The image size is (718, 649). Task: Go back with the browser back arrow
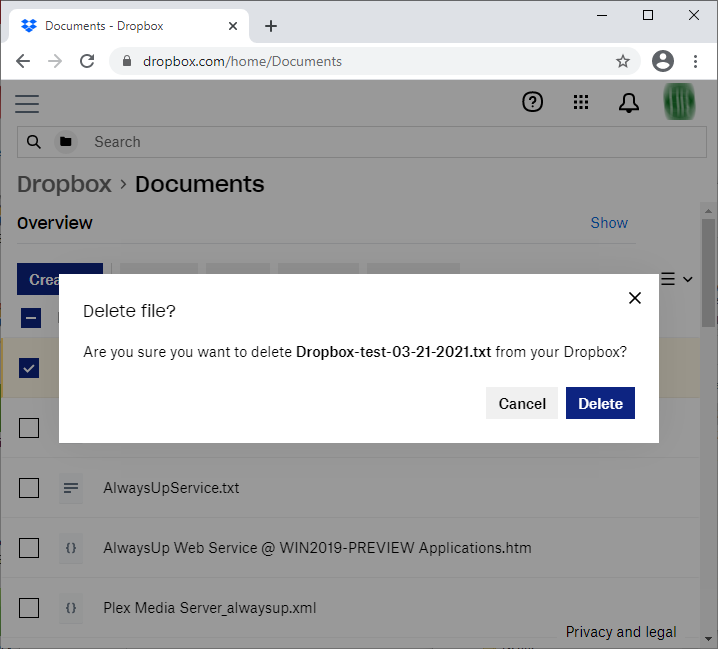point(23,61)
